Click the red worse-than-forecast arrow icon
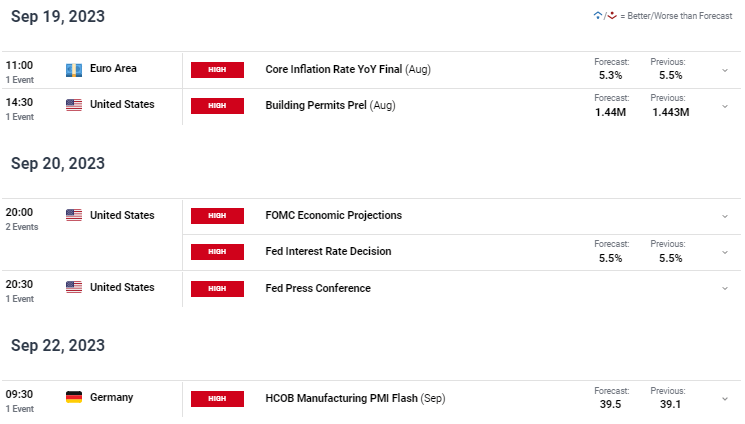The width and height of the screenshot is (745, 424). pos(612,16)
